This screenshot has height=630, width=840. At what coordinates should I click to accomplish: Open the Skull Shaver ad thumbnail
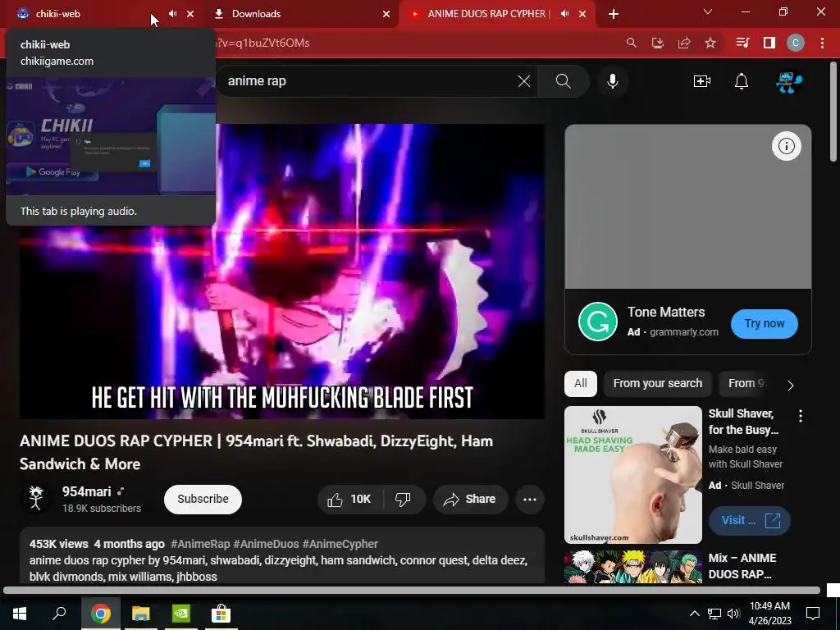click(x=633, y=475)
